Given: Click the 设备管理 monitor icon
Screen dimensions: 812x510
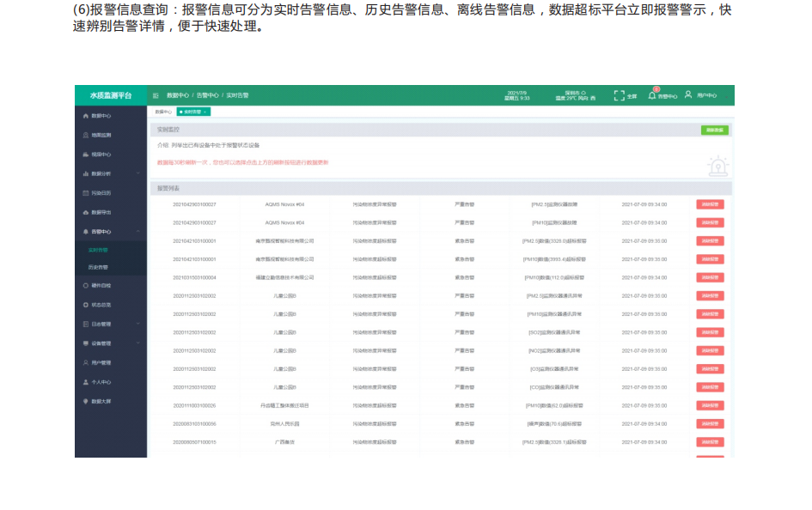Looking at the screenshot, I should [x=85, y=343].
